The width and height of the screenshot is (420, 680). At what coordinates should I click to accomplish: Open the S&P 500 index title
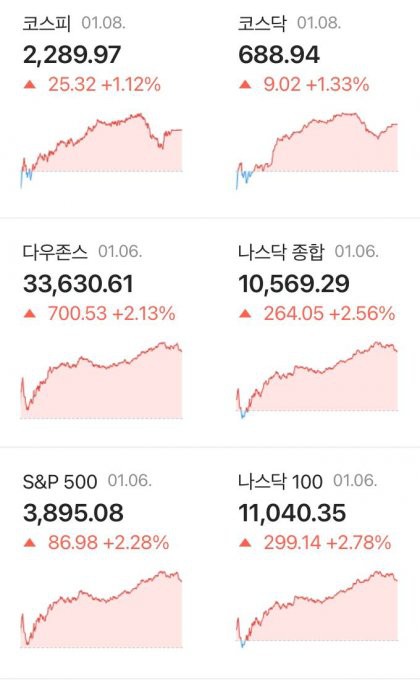(x=60, y=481)
